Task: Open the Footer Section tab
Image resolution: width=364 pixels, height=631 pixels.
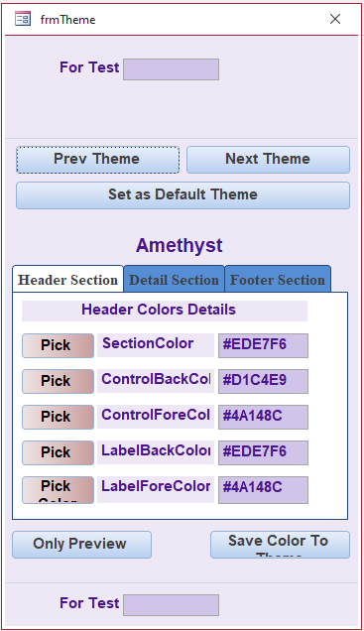Action: coord(278,279)
